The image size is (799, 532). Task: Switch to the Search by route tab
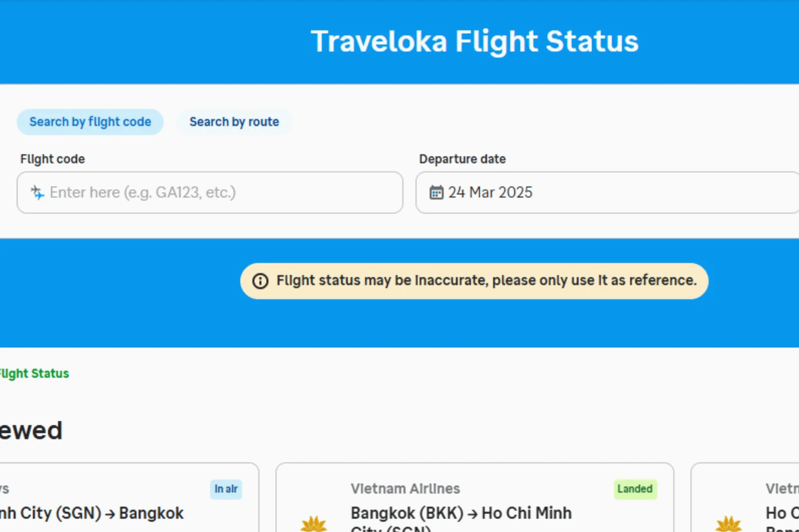234,122
